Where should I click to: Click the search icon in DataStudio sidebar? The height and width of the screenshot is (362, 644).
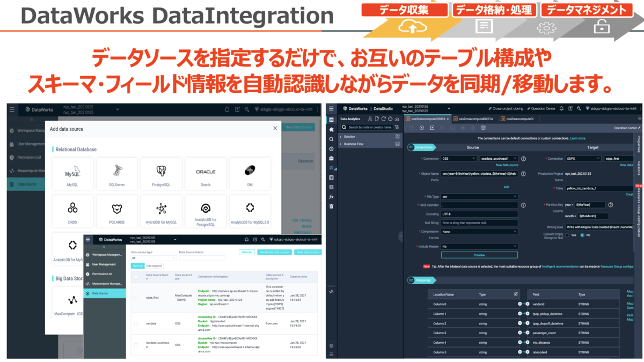tap(331, 139)
